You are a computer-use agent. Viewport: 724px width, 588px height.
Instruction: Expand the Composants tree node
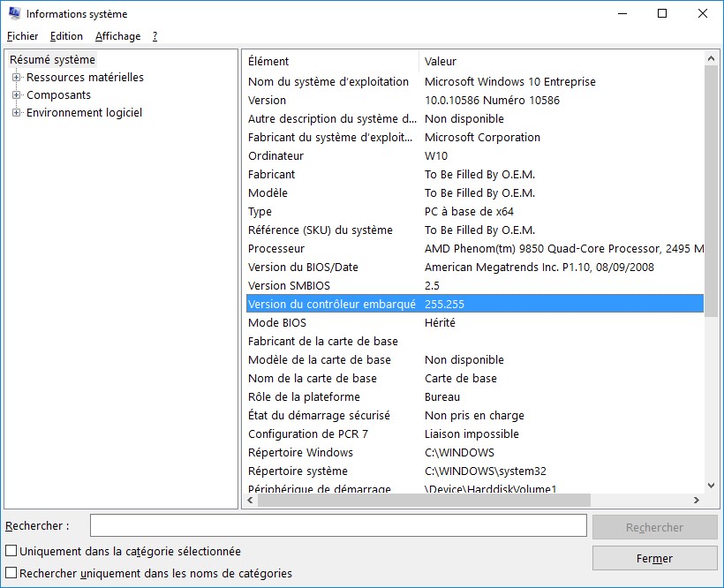[x=16, y=95]
